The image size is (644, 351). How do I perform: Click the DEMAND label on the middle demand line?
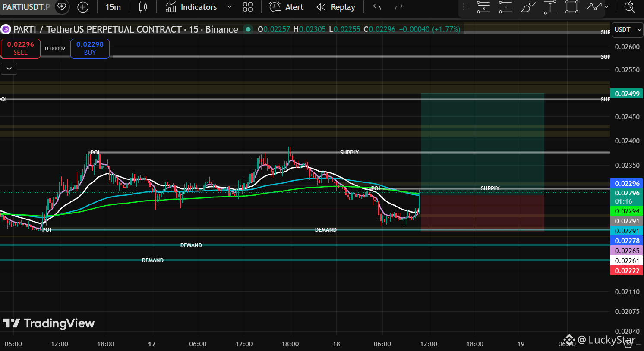(x=191, y=245)
